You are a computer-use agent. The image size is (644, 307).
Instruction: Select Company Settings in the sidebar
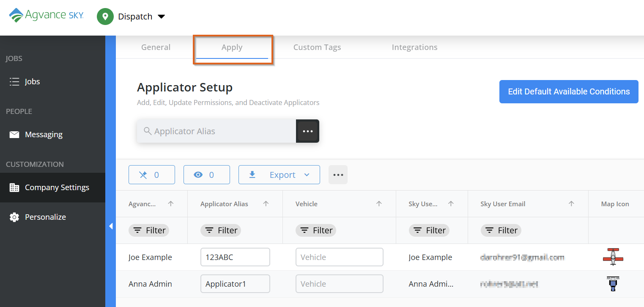(52, 188)
